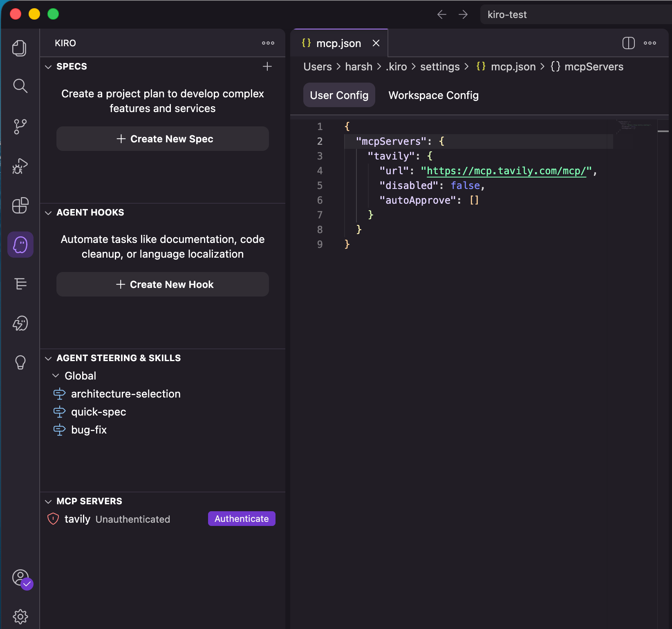Screen dimensions: 672x629
Task: Click the editor minimap preview
Action: click(635, 126)
